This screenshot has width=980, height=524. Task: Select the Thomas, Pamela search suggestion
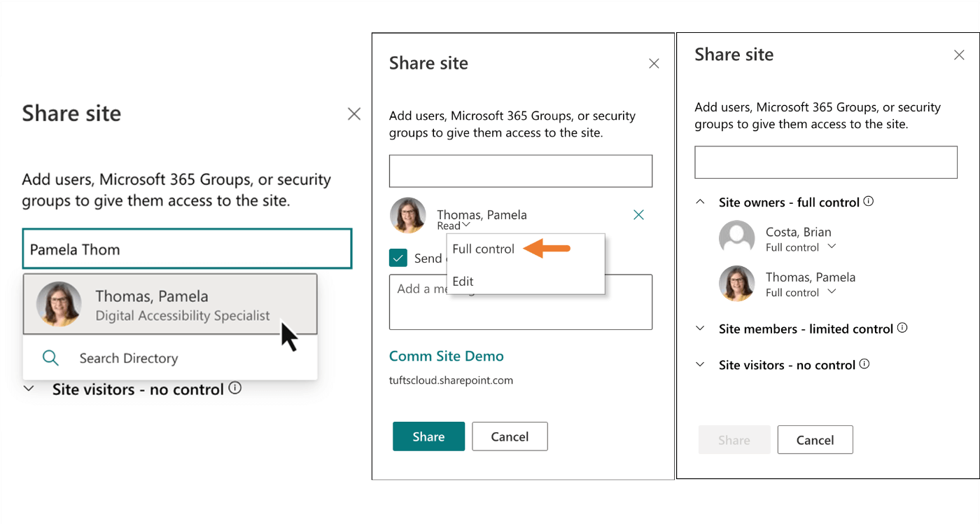coord(170,305)
